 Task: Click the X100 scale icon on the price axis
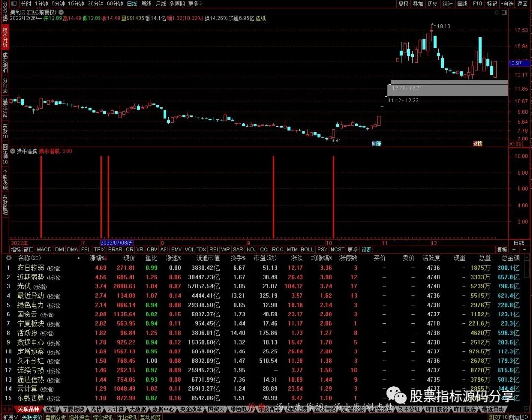tap(515, 144)
